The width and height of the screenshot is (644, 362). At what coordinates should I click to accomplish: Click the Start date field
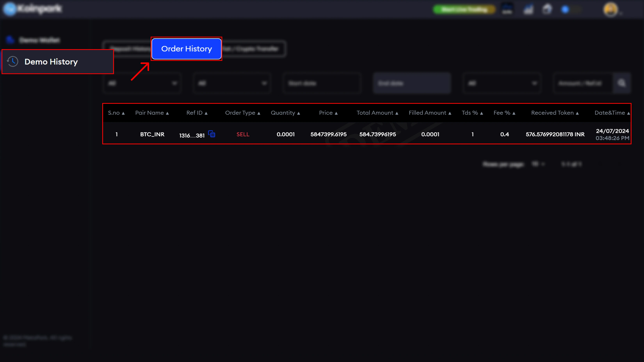322,83
